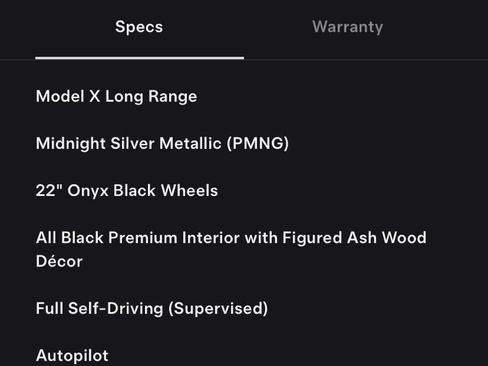488x366 pixels.
Task: Choose the 22" Onyx Black Wheels item
Action: pyautogui.click(x=127, y=191)
